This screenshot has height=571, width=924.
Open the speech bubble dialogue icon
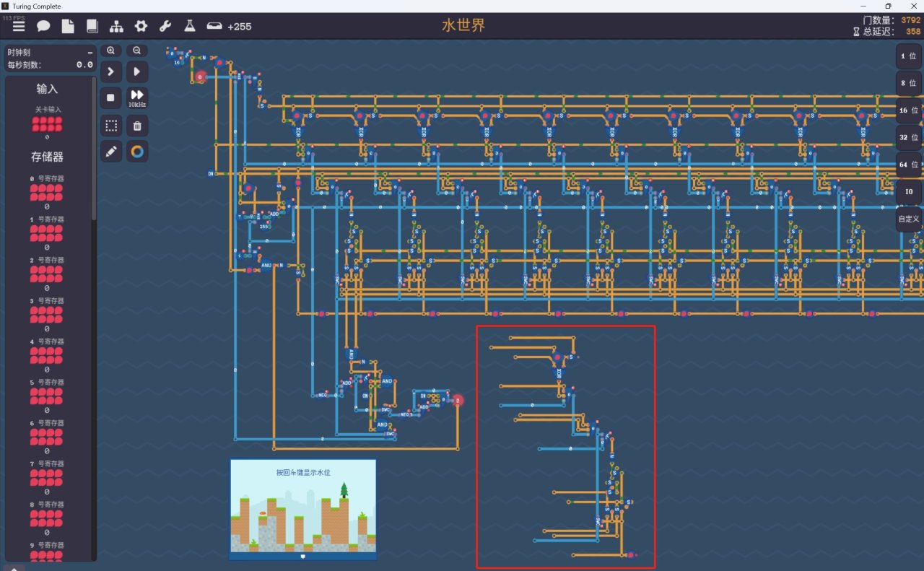click(x=43, y=26)
